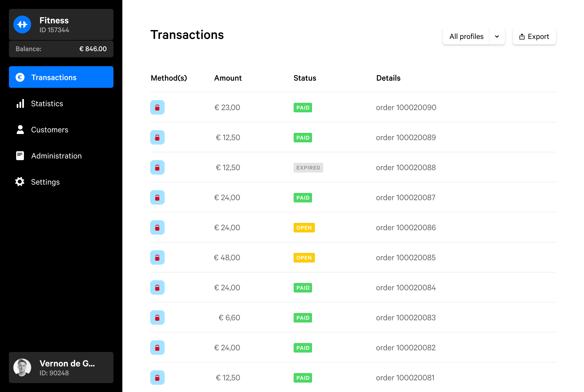Select the Statistics menu item
Image resolution: width=584 pixels, height=392 pixels.
(61, 103)
